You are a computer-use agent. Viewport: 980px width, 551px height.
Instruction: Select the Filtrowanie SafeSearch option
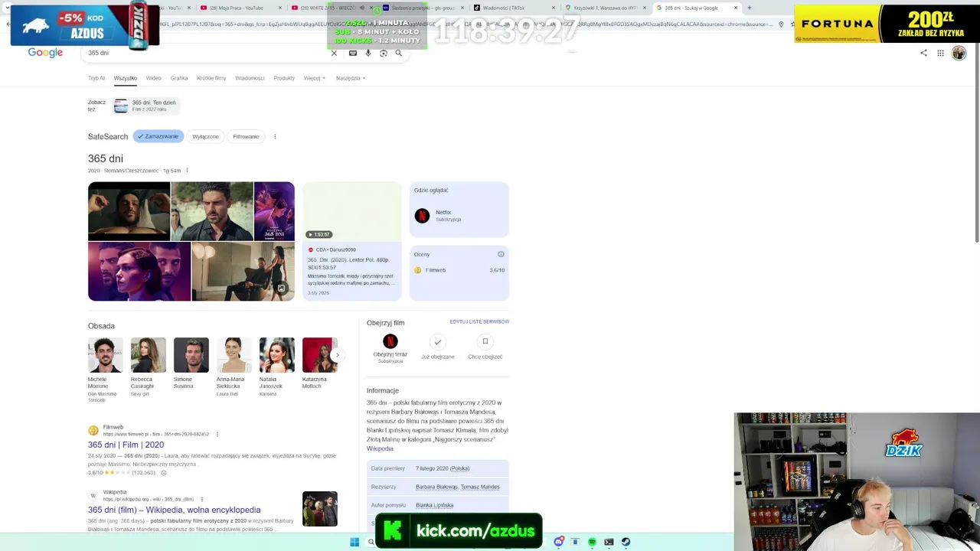coord(246,136)
